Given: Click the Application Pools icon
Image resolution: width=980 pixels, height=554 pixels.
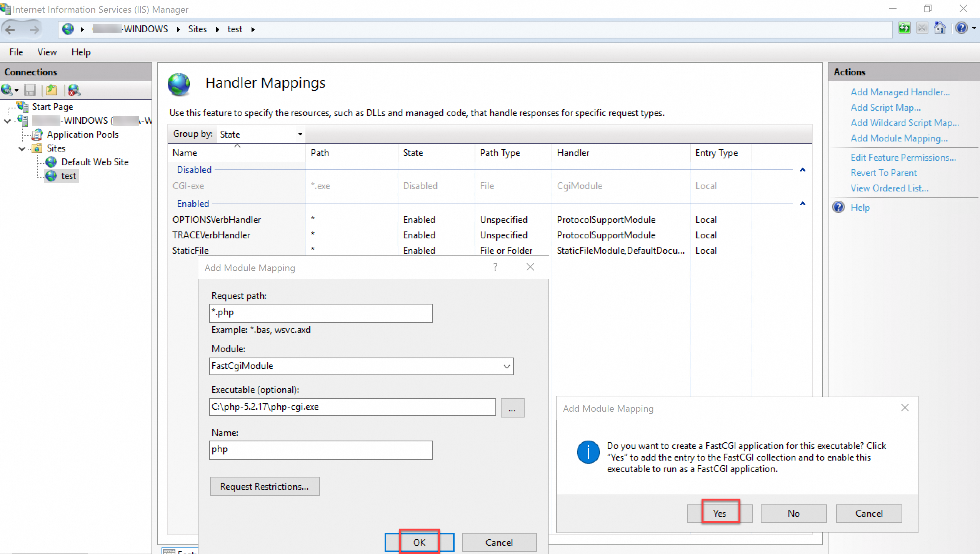Looking at the screenshot, I should [x=37, y=135].
